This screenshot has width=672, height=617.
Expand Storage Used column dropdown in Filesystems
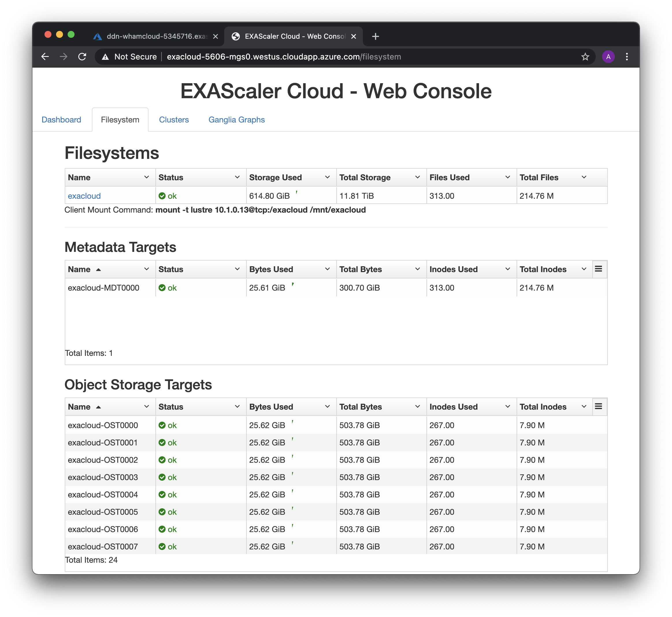tap(327, 177)
